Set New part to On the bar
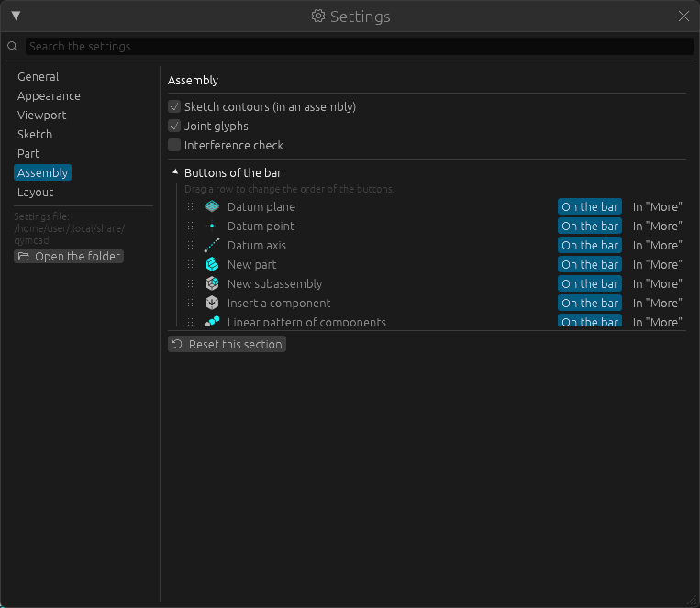 point(590,264)
